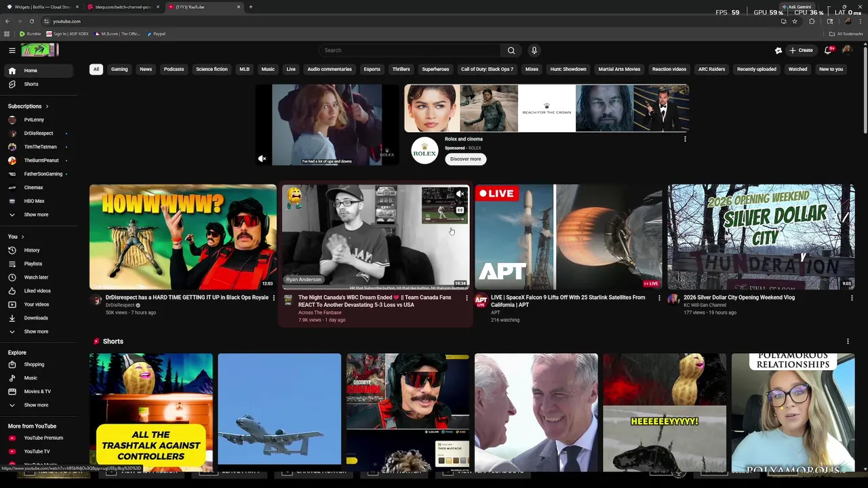Click the search magnifier button
Screen dimensions: 868x488
[511, 50]
